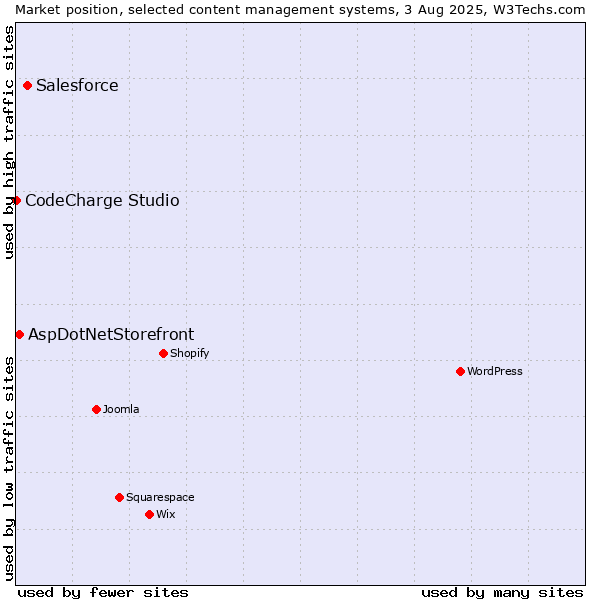Viewport: 600px width, 600px height.
Task: Click the Wix data point
Action: (150, 515)
